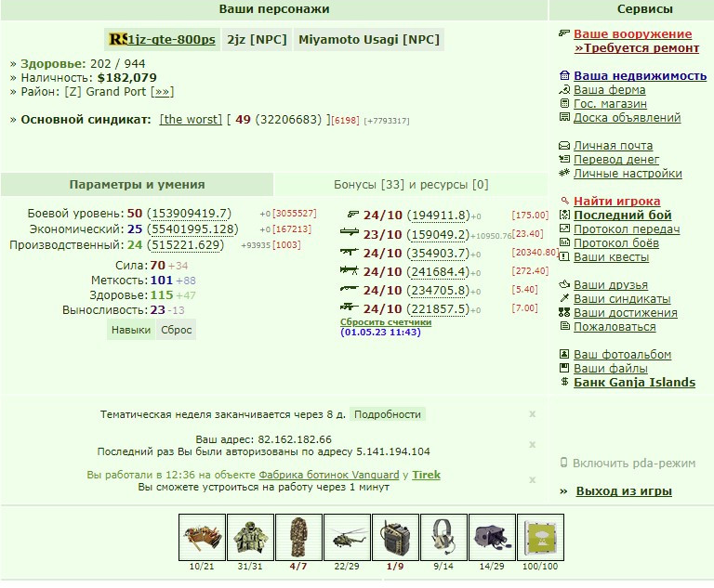Click the note icon beside Пожаловаться

click(x=564, y=326)
